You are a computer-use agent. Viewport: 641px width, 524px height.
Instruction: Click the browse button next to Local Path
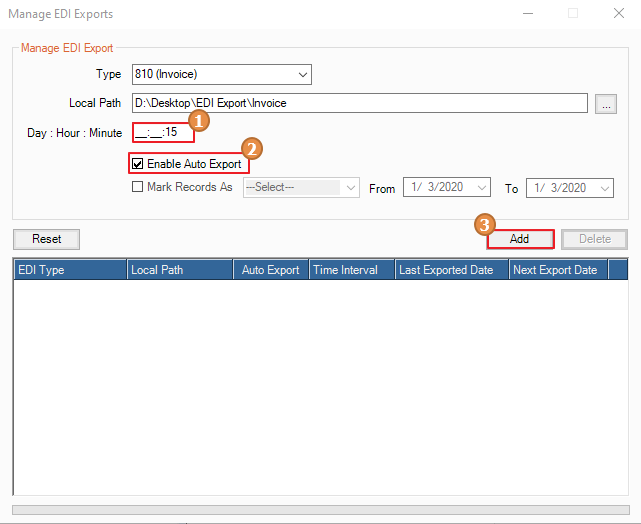point(604,104)
